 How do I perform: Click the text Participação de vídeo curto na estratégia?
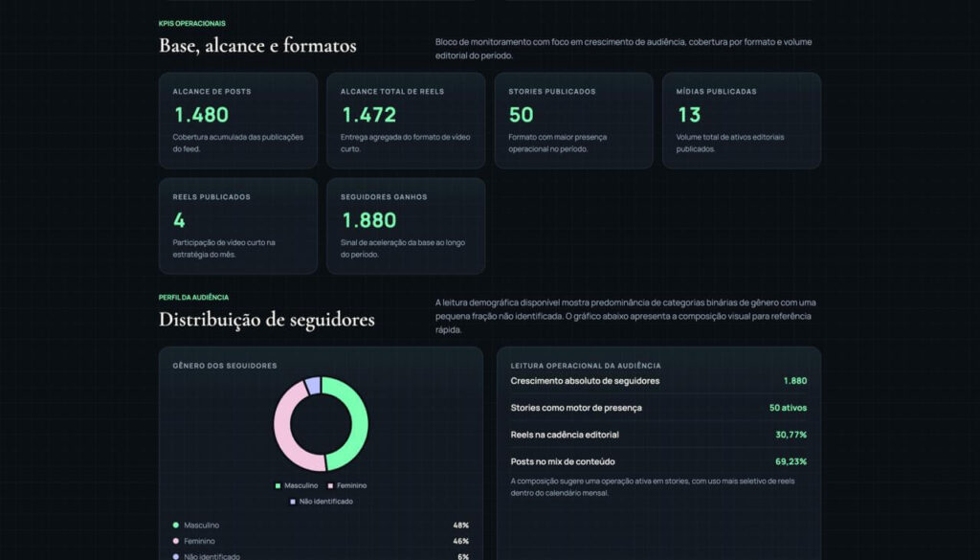pyautogui.click(x=224, y=249)
